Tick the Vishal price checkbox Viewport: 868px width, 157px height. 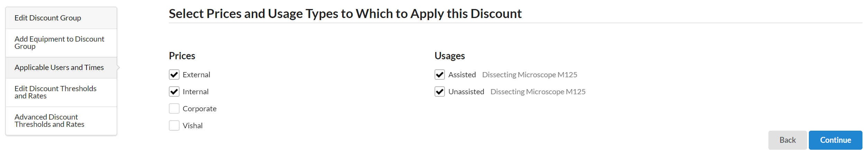174,125
